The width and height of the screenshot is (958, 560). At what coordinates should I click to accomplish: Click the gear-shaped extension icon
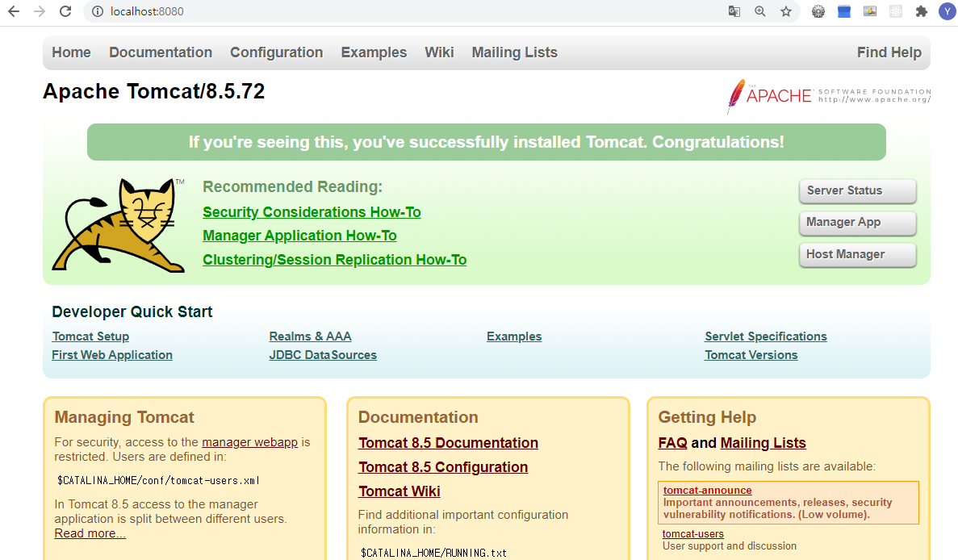click(818, 11)
